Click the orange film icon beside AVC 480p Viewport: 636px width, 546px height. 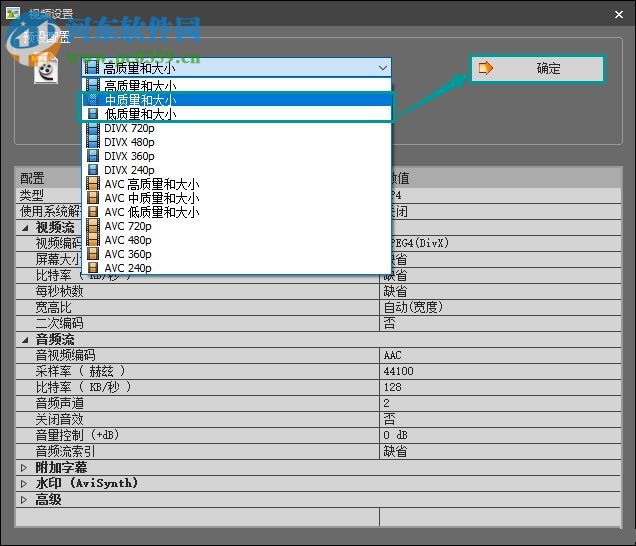click(93, 240)
